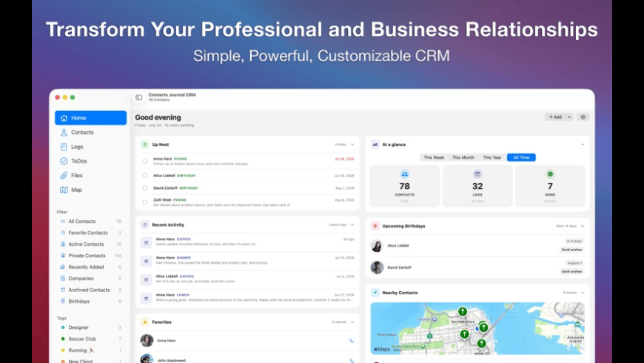Filter by Birthdays
The image size is (644, 363).
point(91,302)
